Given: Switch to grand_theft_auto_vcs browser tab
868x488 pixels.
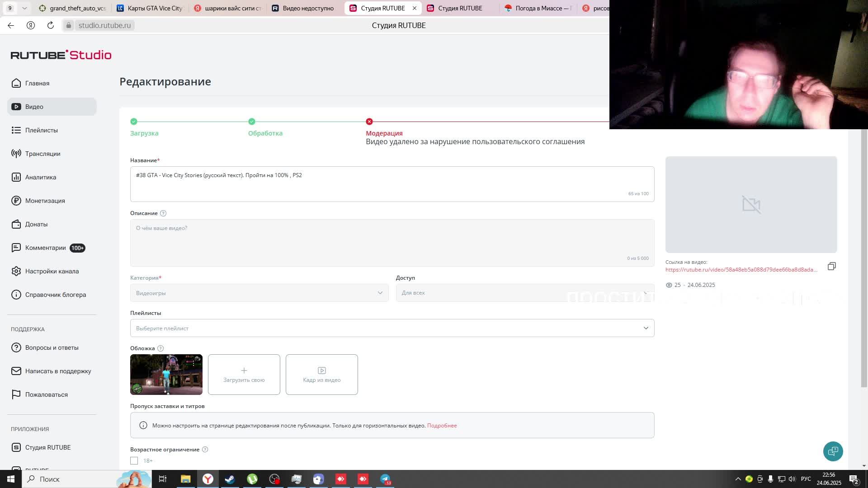Looking at the screenshot, I should click(72, 8).
